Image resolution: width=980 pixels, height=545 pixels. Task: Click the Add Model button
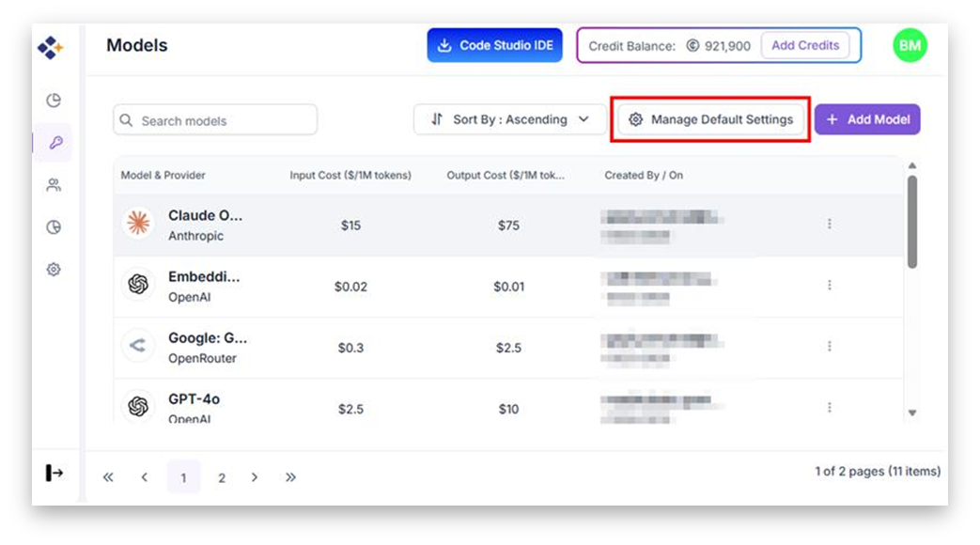point(867,119)
